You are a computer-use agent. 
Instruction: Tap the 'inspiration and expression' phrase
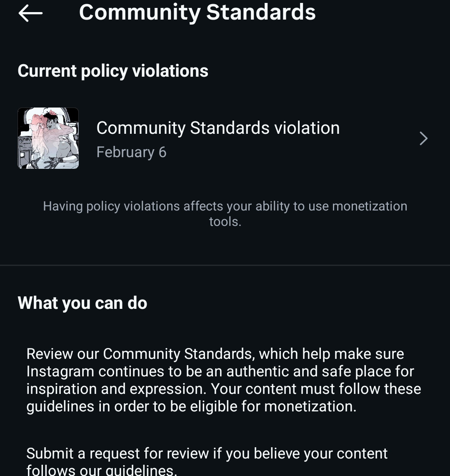point(116,389)
